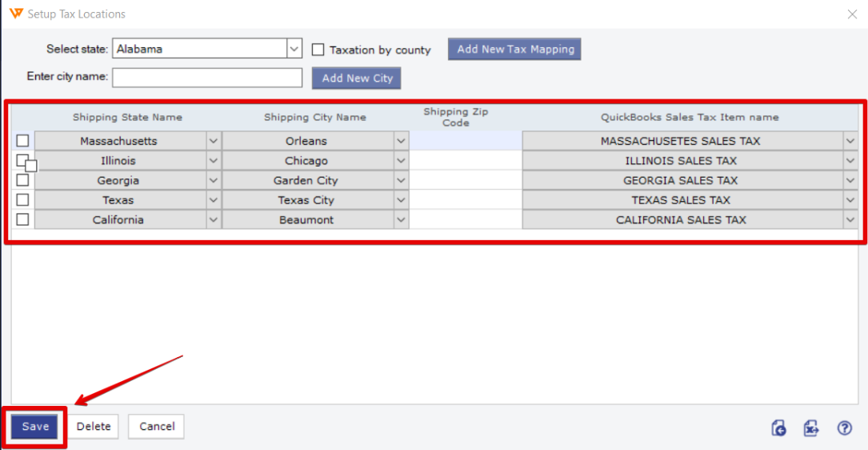868x450 pixels.
Task: Focus the Enter city name field
Action: tap(207, 78)
